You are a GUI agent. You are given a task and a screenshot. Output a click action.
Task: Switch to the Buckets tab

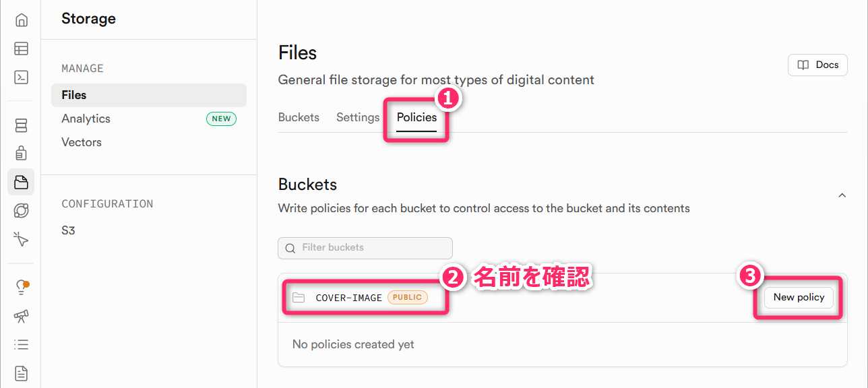point(299,117)
